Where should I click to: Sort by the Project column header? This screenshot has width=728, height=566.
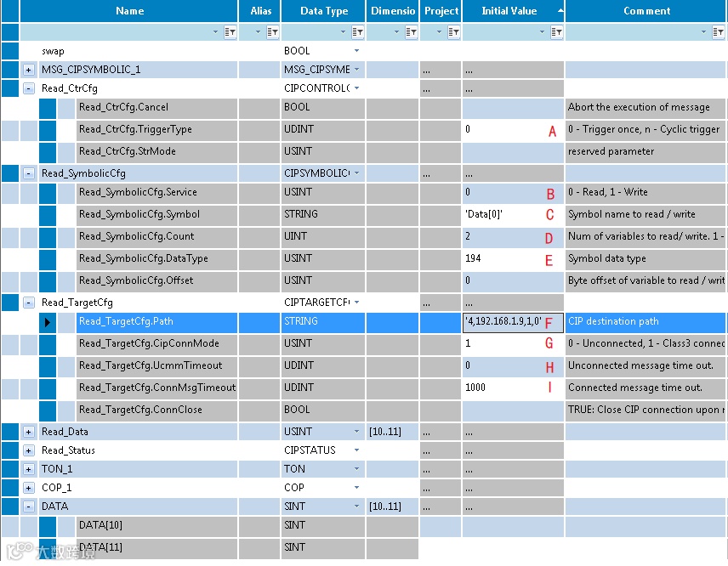click(441, 11)
